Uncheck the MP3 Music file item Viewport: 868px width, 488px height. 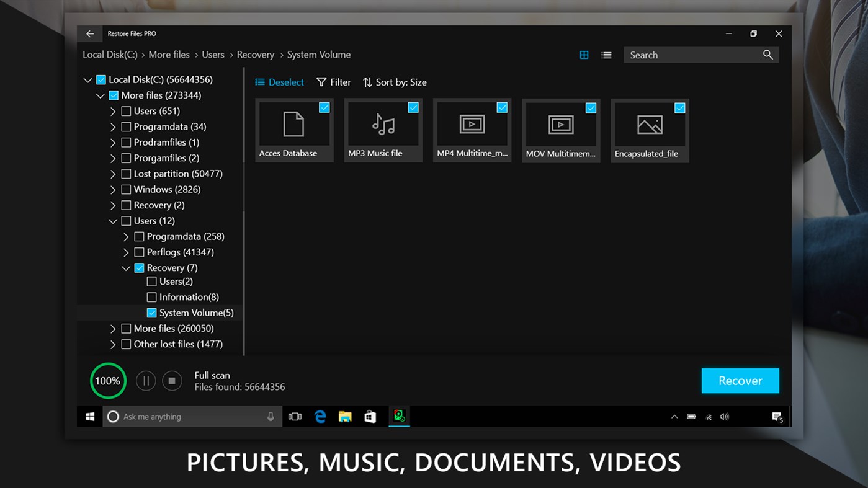point(413,107)
